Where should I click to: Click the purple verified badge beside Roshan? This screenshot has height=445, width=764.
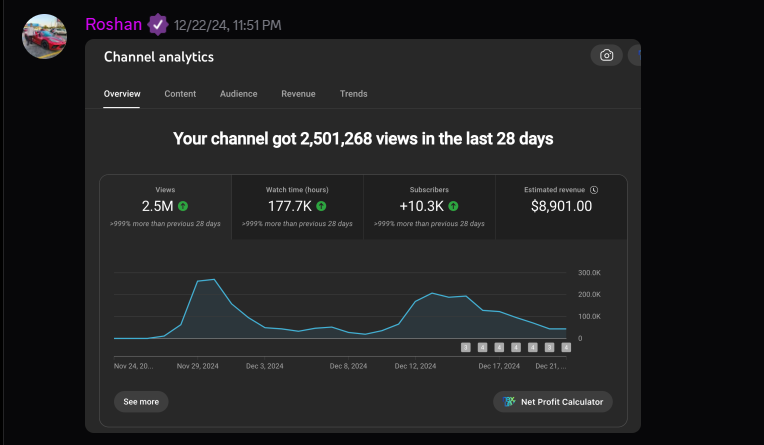(158, 25)
